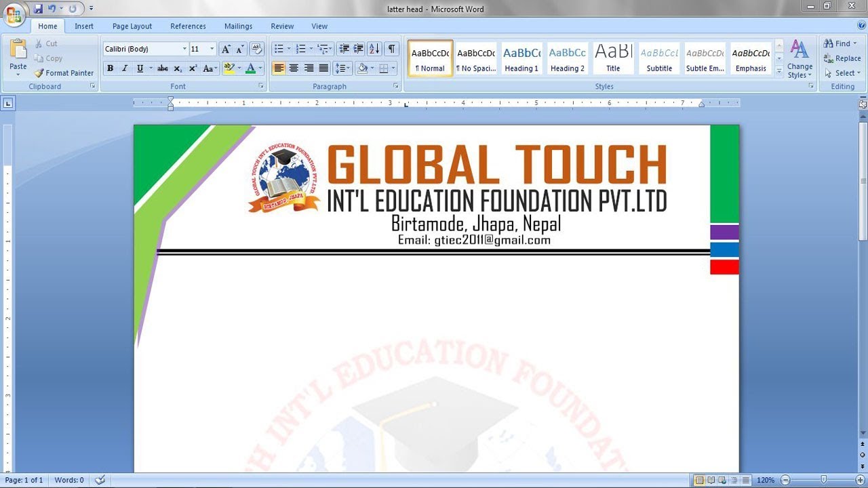Zoom in with the plus button
The height and width of the screenshot is (488, 868).
[861, 480]
